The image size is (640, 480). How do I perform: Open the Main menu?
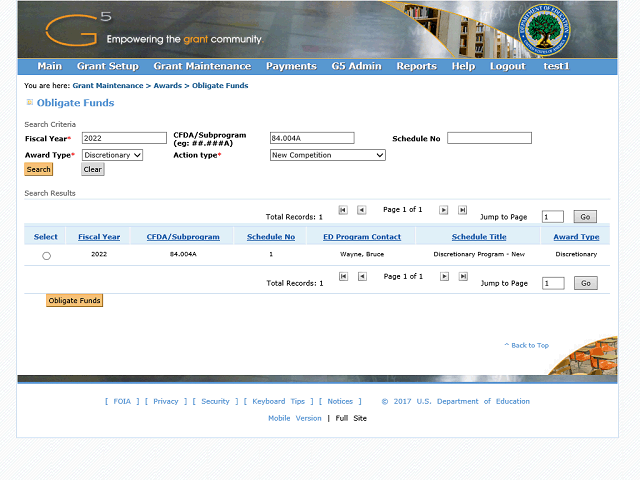point(50,66)
